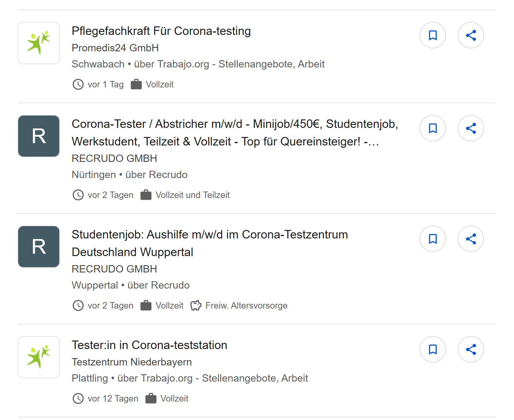
Task: Click vor 12 Tagen on the Plattling job
Action: click(113, 398)
